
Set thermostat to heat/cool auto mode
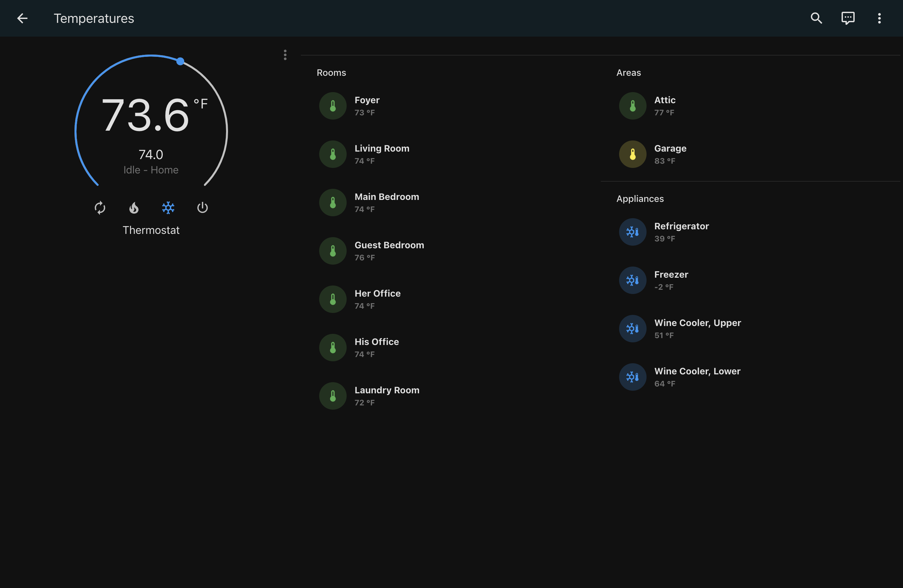click(100, 207)
